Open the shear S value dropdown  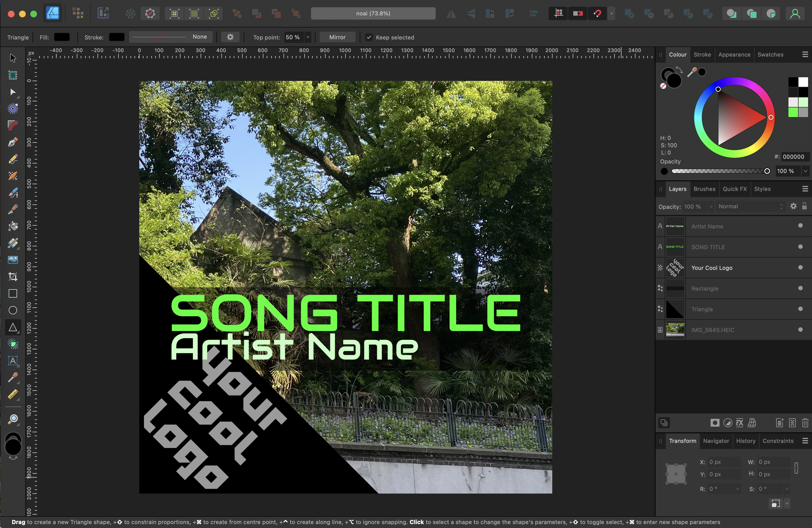[787, 489]
